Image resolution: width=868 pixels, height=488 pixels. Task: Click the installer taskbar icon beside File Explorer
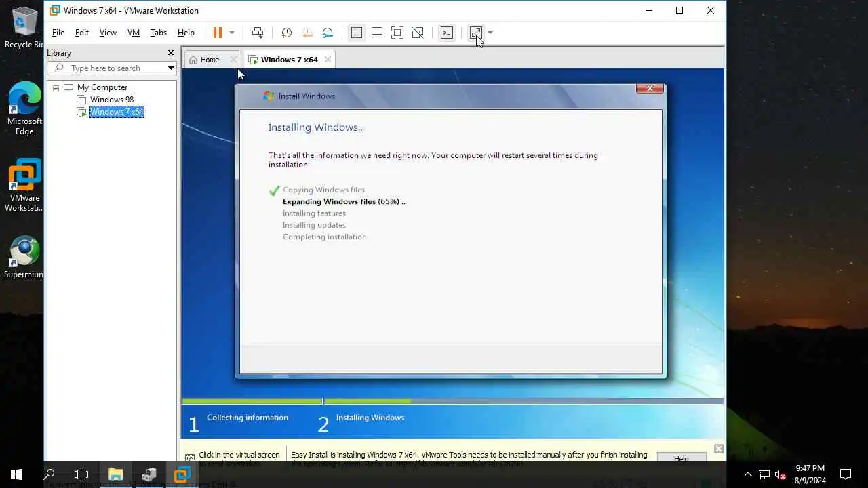149,474
